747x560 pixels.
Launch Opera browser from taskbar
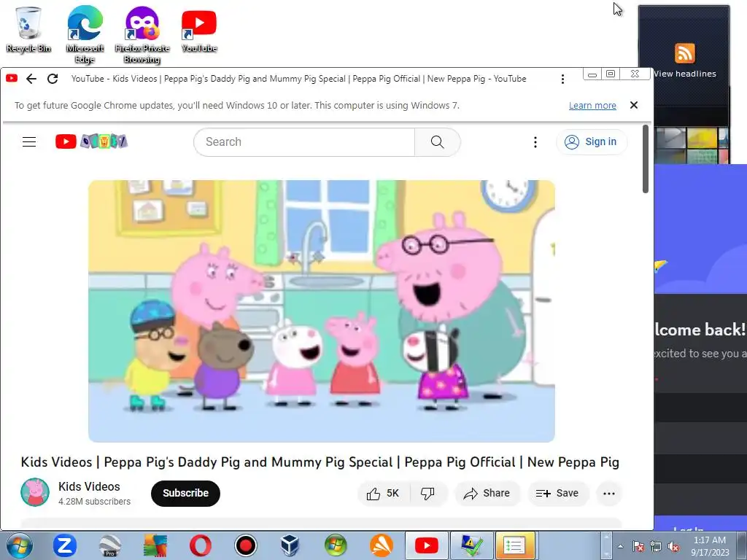click(x=200, y=545)
